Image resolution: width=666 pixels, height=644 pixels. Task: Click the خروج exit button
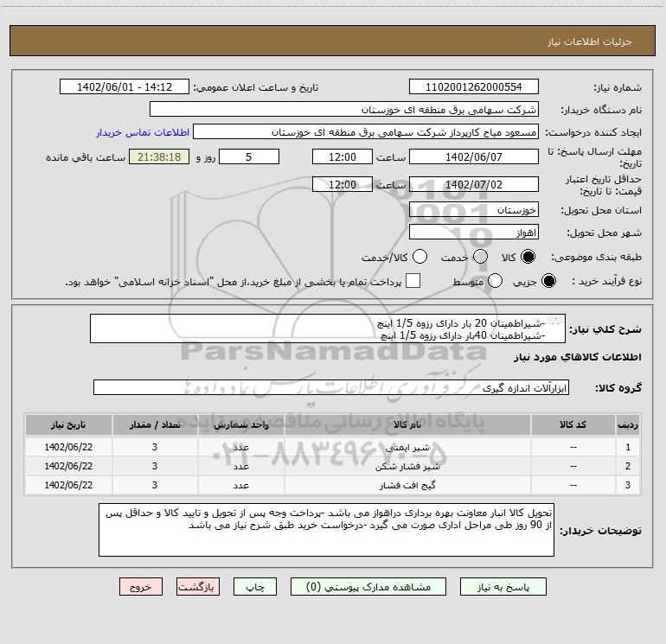pyautogui.click(x=141, y=587)
